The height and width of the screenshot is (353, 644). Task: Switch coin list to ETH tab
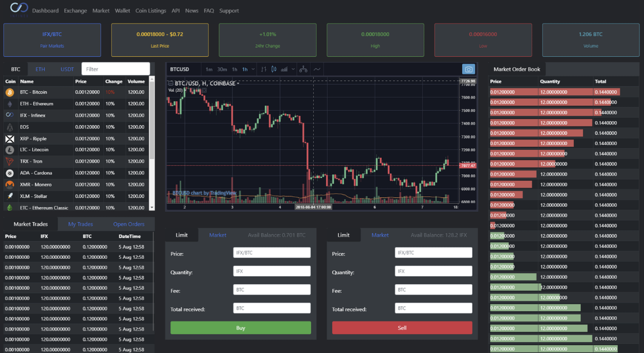click(x=40, y=69)
